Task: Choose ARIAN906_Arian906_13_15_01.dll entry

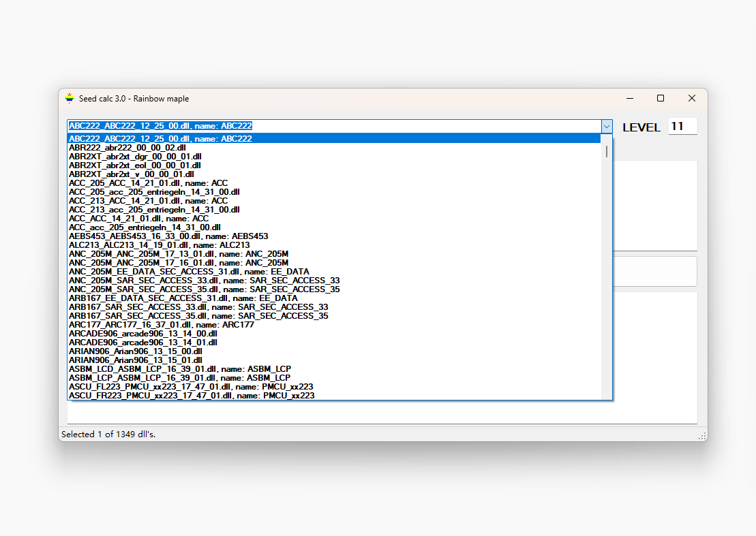Action: pyautogui.click(x=135, y=360)
